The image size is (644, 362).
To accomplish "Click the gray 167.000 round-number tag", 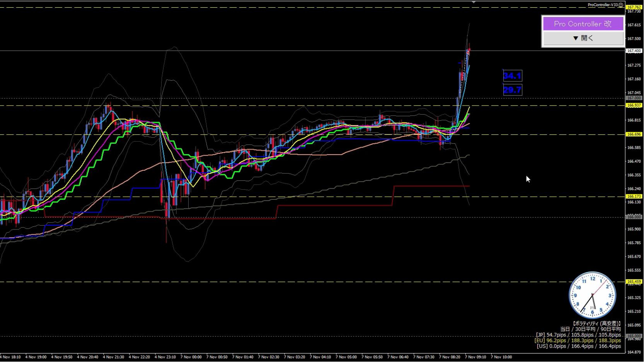I will (634, 98).
